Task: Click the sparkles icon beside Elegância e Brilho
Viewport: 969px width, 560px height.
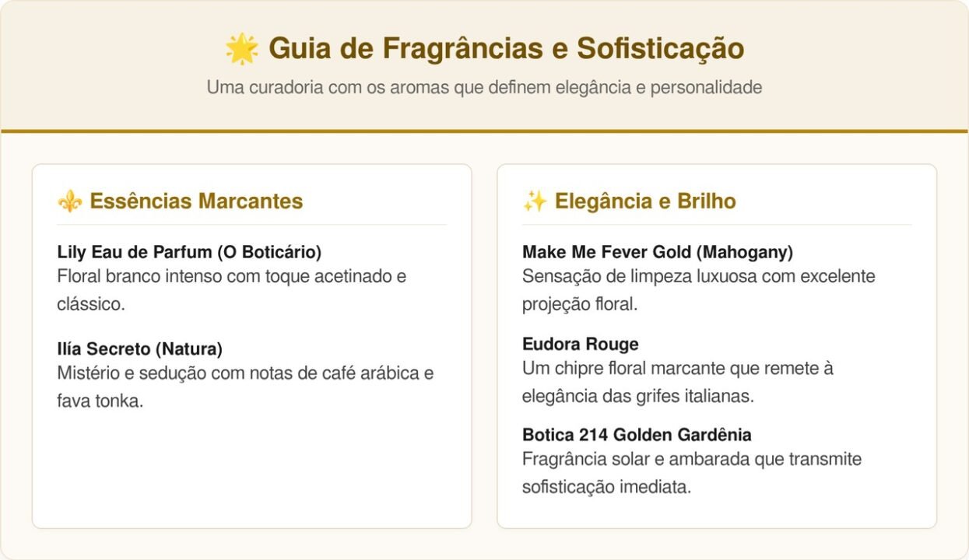Action: 535,201
